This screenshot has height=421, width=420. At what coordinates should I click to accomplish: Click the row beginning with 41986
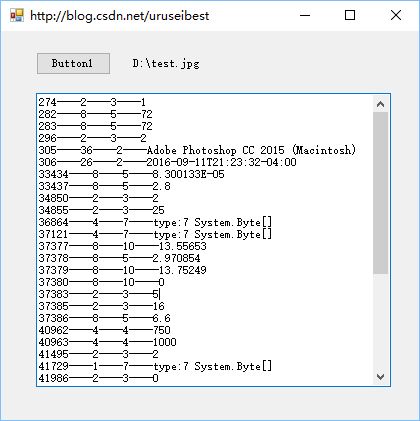[98, 378]
